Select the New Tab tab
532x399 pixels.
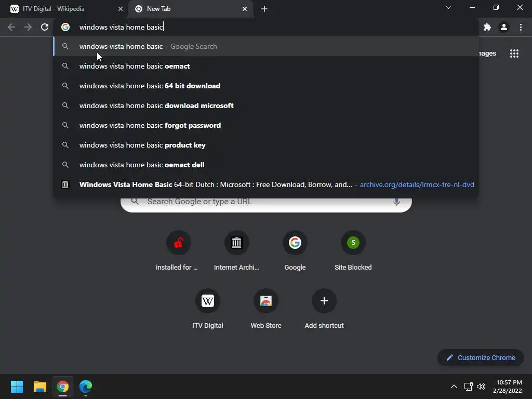click(x=191, y=9)
